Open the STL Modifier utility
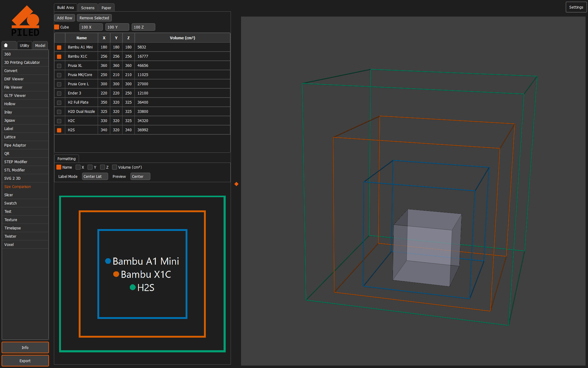 [x=25, y=170]
